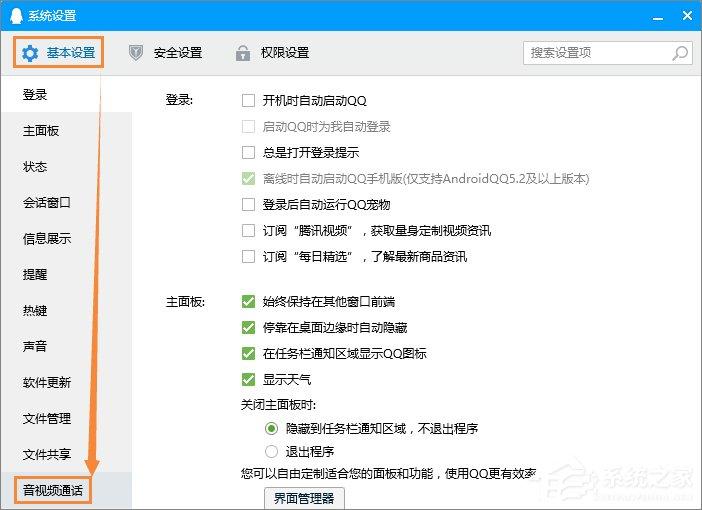Viewport: 702px width, 510px height.
Task: Close the 系统设置 window
Action: (x=687, y=16)
